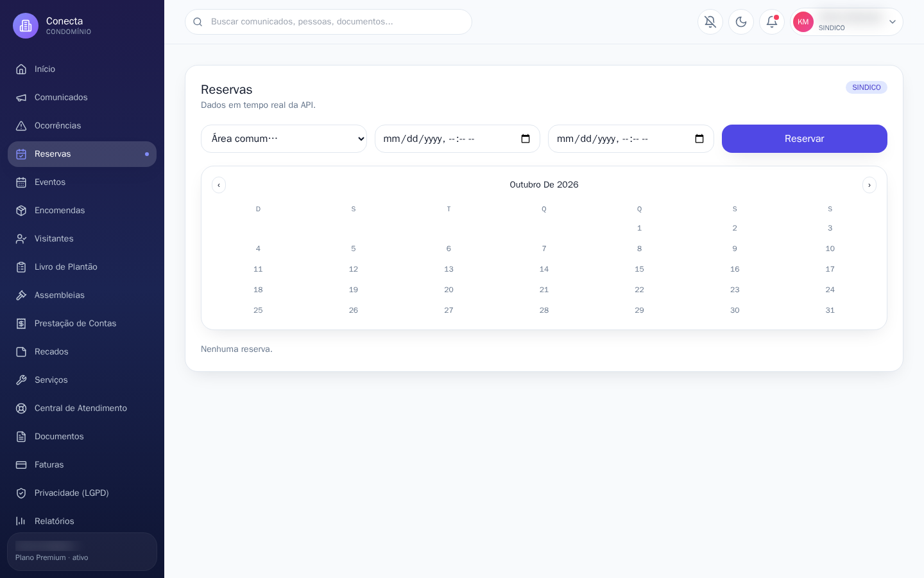Open Eventos menu item
The width and height of the screenshot is (924, 578).
pyautogui.click(x=82, y=182)
